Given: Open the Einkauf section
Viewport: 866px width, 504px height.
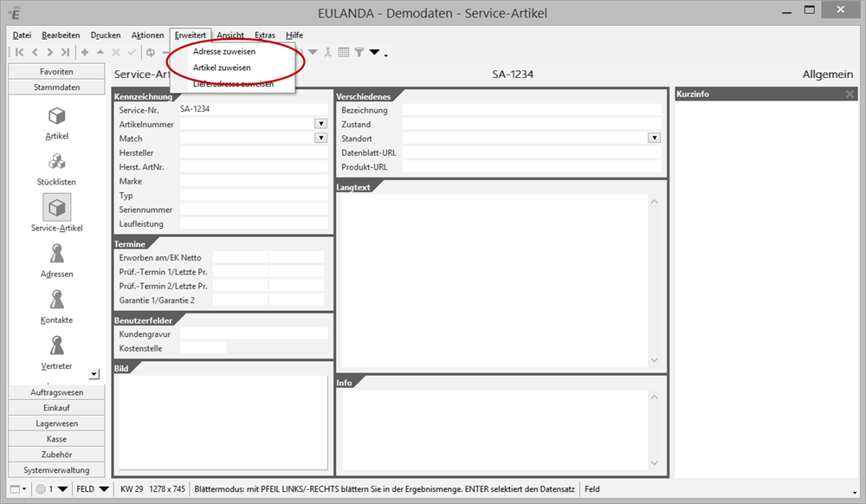Looking at the screenshot, I should tap(56, 408).
